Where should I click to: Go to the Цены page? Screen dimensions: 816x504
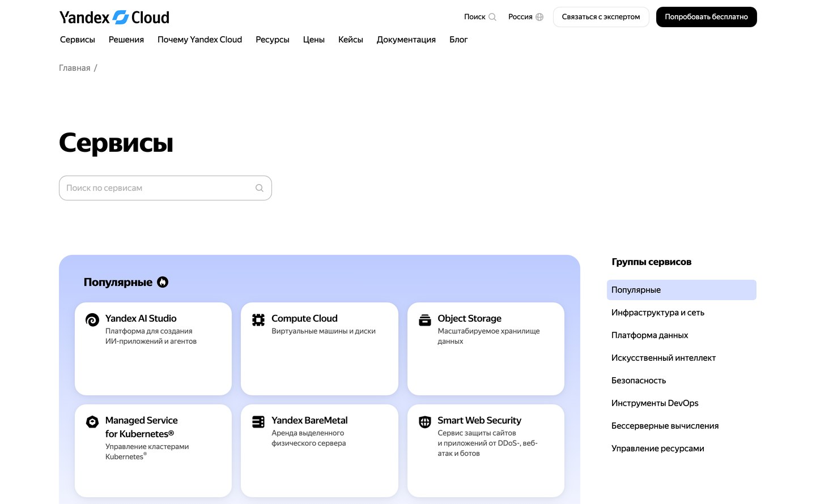tap(314, 40)
